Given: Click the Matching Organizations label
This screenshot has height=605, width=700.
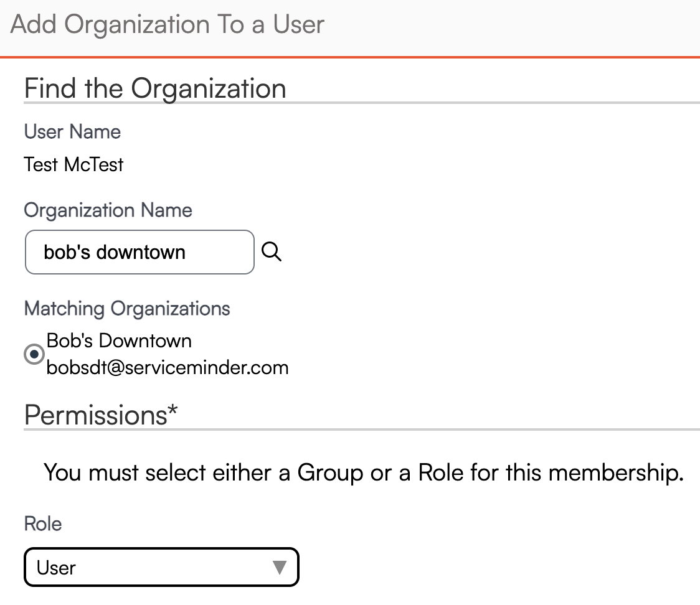Looking at the screenshot, I should (x=127, y=308).
